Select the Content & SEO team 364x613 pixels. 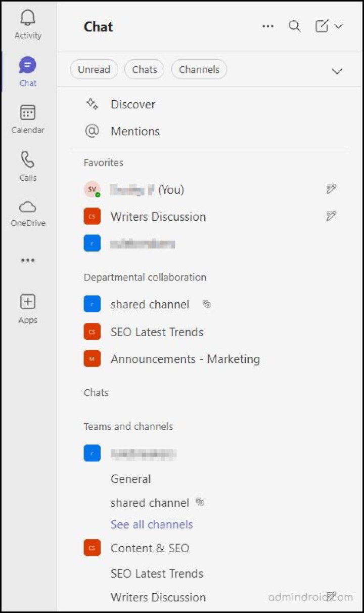pyautogui.click(x=150, y=548)
